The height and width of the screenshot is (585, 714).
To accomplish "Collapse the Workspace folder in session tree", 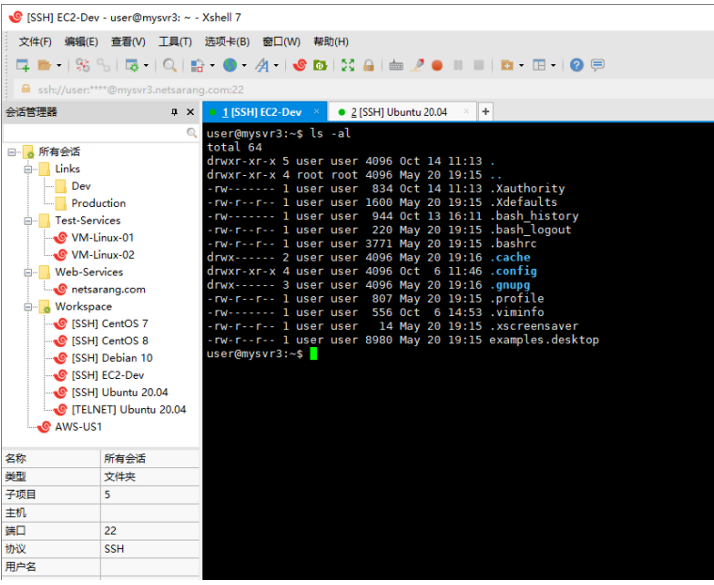I will [x=29, y=307].
